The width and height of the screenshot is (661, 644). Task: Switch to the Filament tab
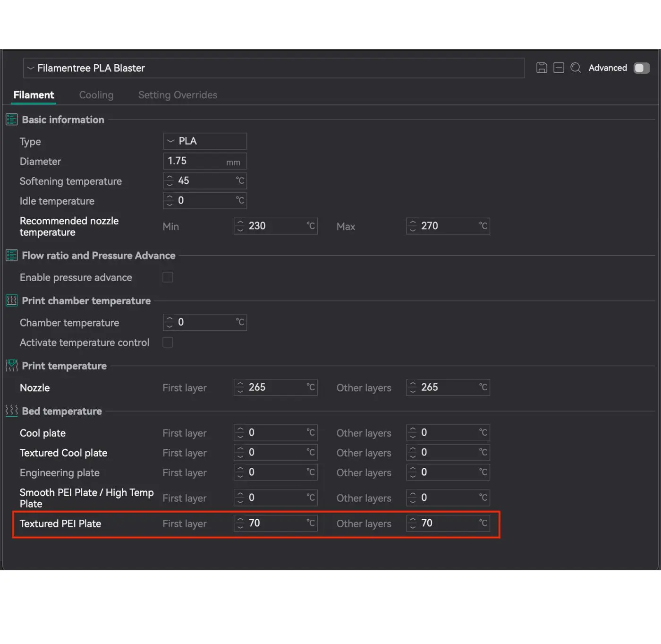point(34,95)
